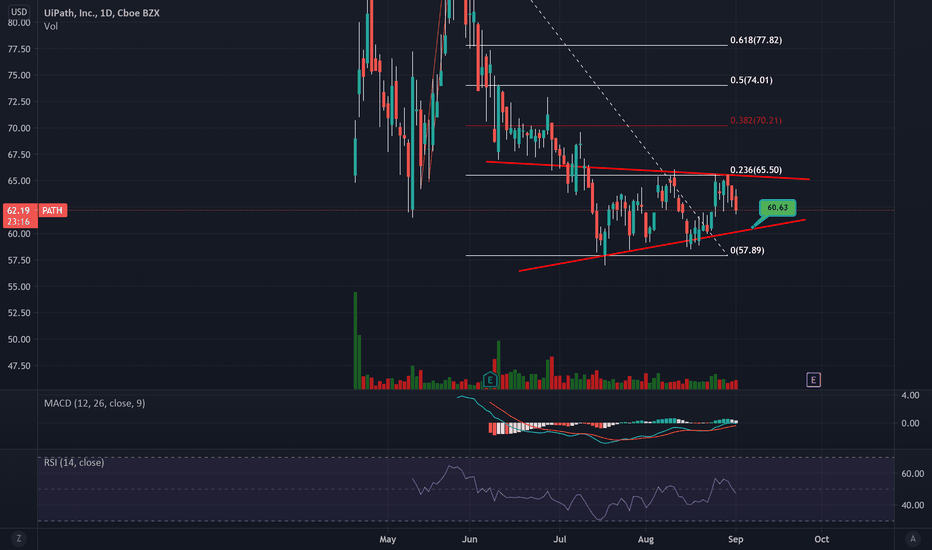
Task: Click the May label on the time axis
Action: click(x=388, y=539)
